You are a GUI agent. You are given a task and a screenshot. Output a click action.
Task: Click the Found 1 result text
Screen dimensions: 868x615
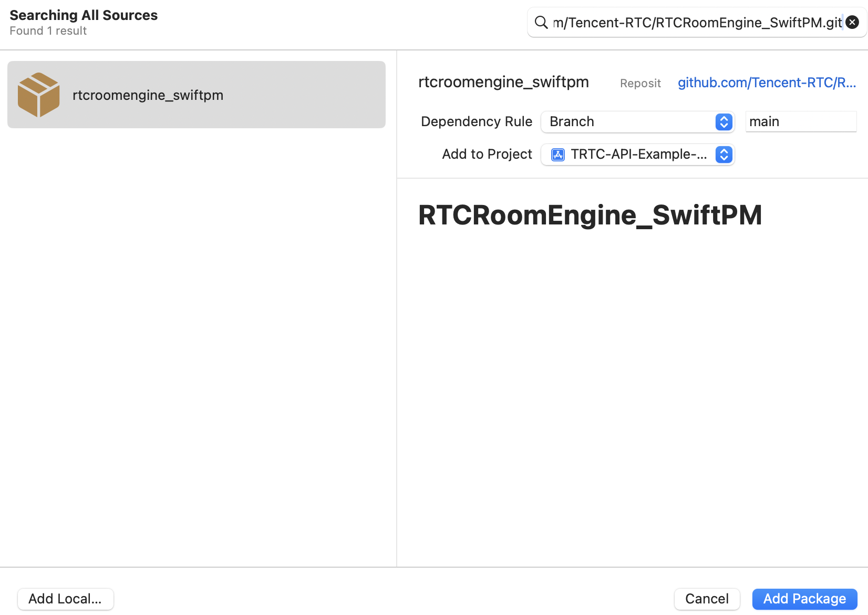[x=48, y=31]
